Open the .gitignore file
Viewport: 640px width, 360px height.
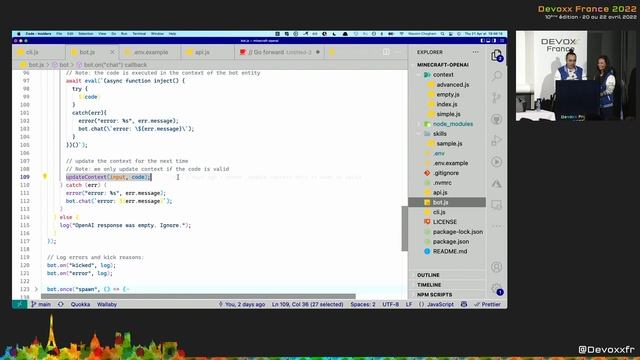(x=446, y=173)
